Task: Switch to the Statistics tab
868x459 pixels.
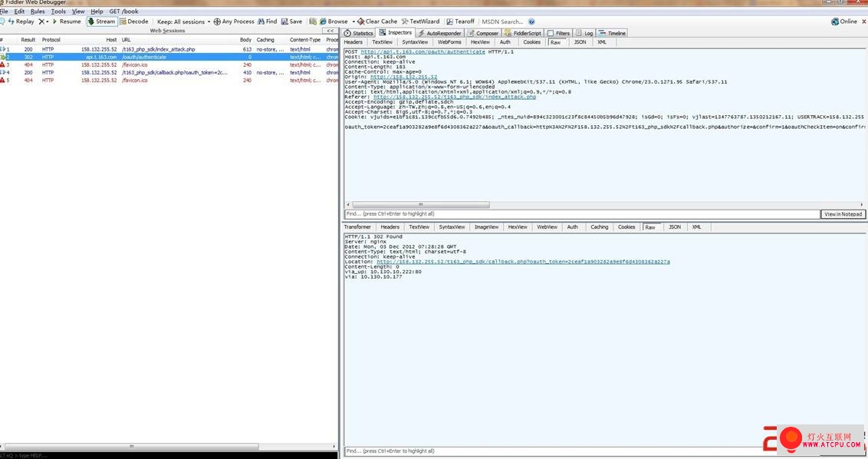Action: tap(359, 33)
